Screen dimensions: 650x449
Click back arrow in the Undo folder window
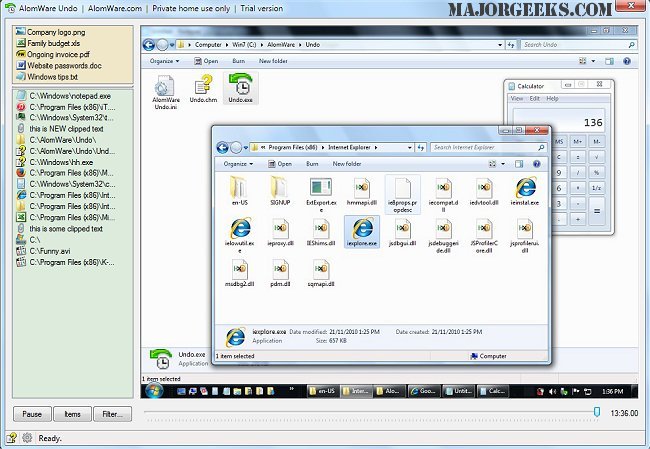coord(149,45)
